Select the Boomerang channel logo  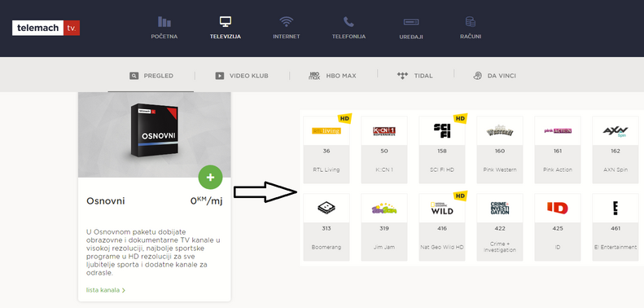[x=326, y=208]
